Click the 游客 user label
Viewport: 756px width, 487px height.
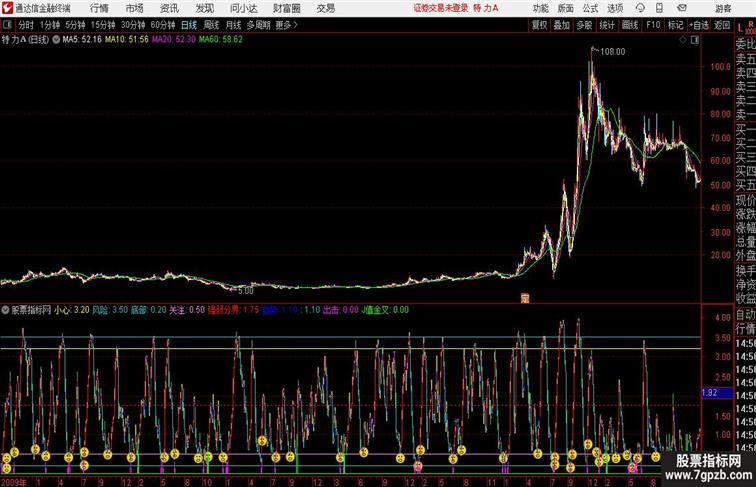[x=723, y=8]
